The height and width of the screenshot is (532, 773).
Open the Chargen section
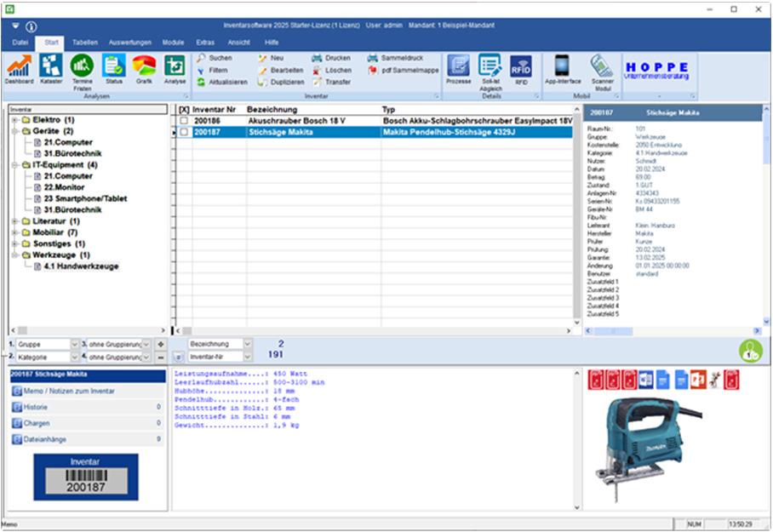88,423
